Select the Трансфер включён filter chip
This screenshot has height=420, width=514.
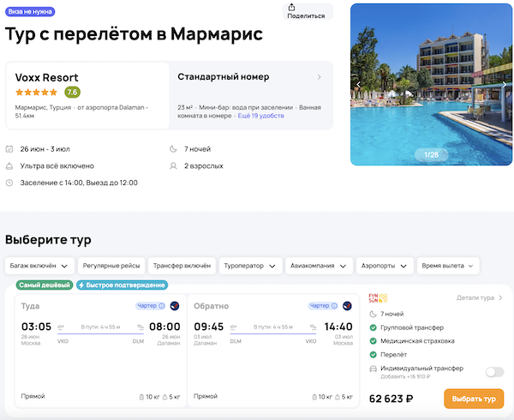pos(182,266)
